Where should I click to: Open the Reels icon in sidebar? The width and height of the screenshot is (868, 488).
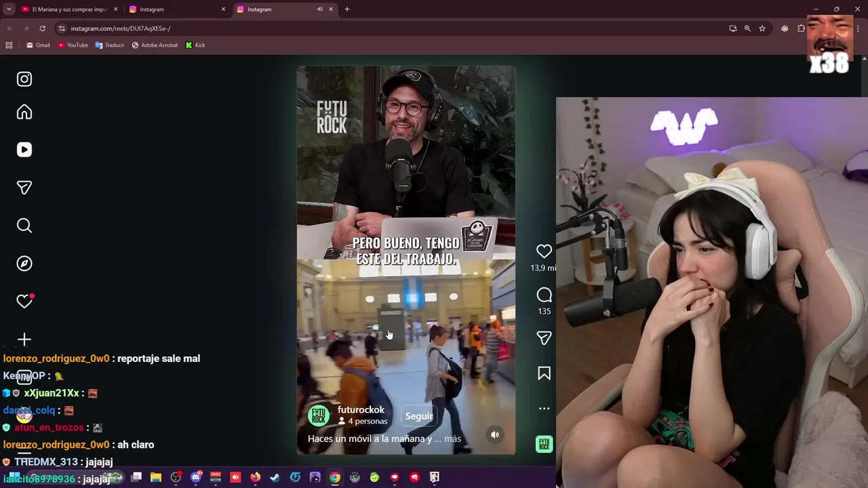click(x=24, y=150)
